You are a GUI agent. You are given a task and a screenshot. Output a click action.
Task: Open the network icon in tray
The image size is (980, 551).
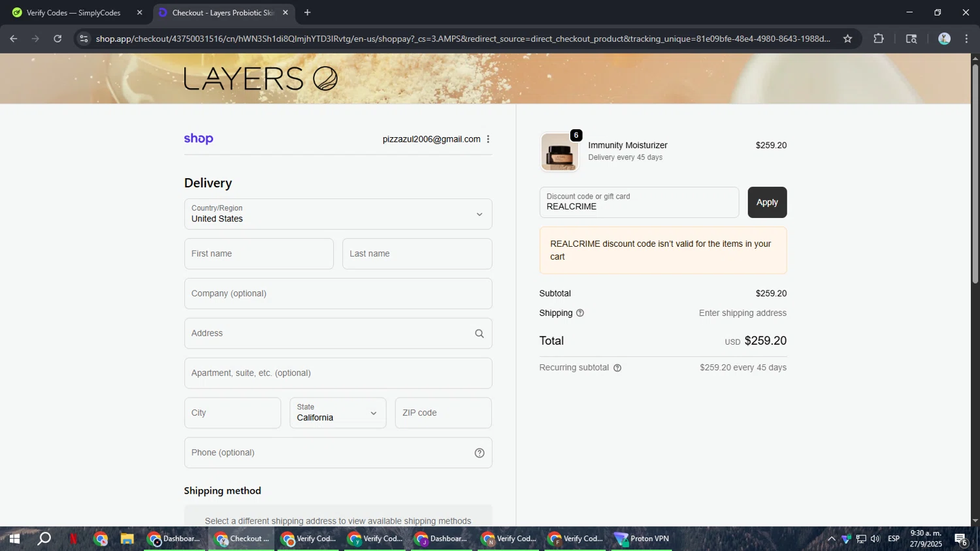pos(861,539)
